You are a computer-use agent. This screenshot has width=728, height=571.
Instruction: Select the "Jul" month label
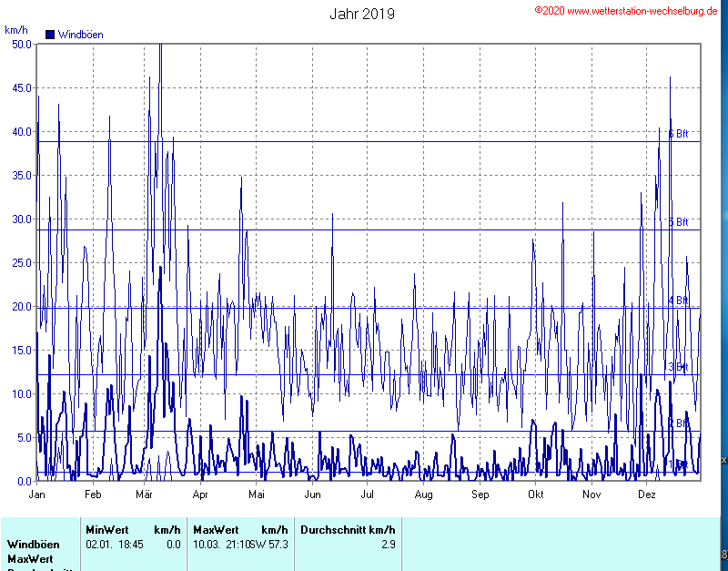click(368, 495)
